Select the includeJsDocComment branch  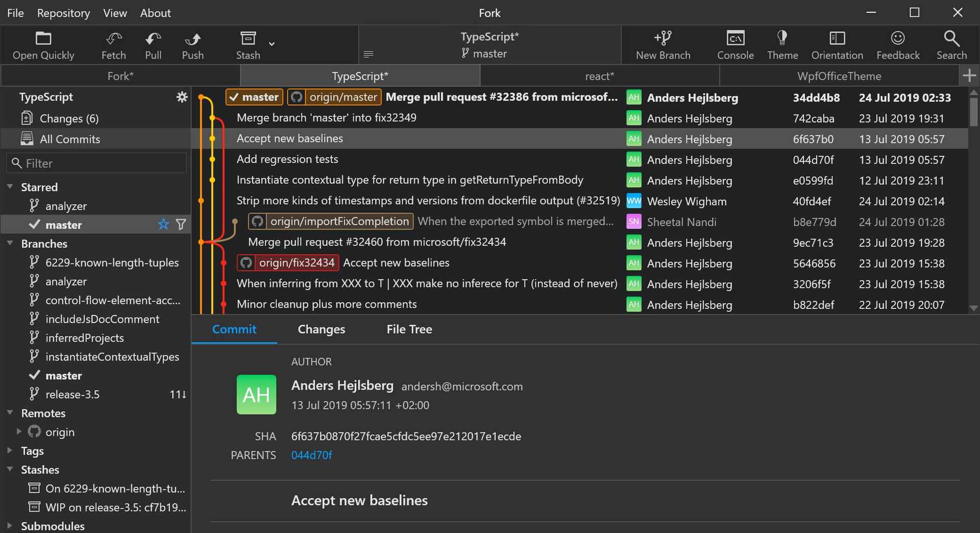click(96, 319)
